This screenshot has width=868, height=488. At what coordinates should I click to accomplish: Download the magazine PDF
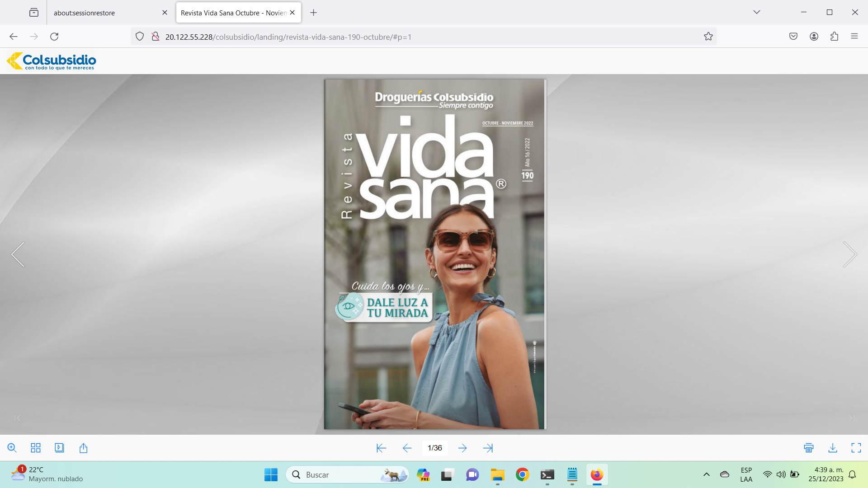[x=832, y=448]
